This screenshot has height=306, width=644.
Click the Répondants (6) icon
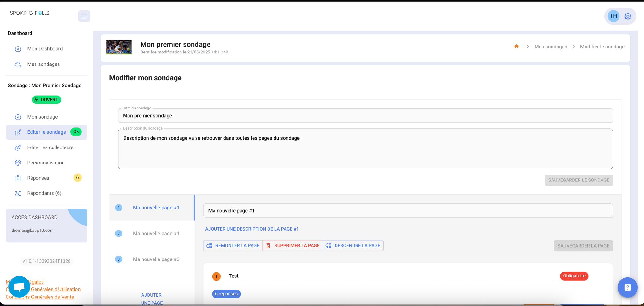point(18,193)
